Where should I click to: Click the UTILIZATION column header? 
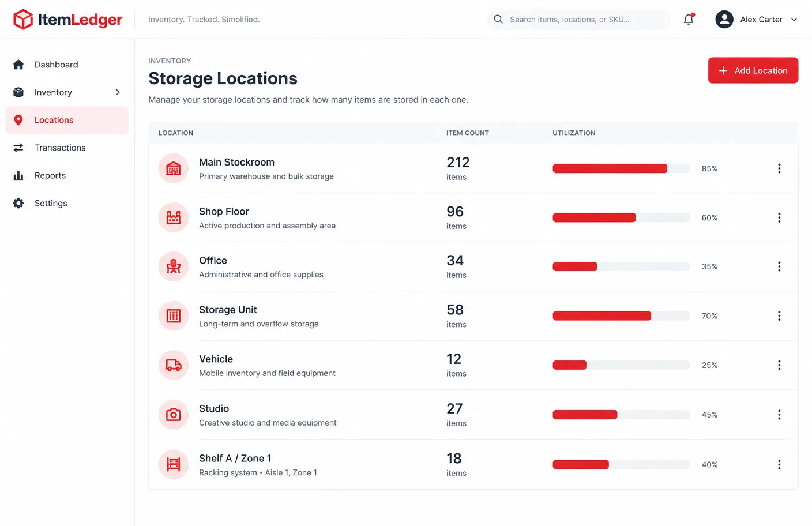574,133
